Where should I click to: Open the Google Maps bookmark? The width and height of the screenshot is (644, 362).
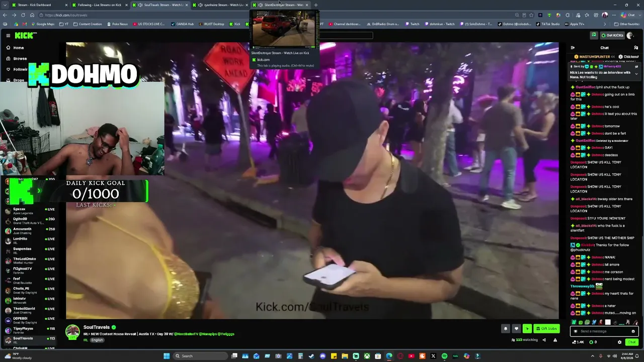click(42, 24)
